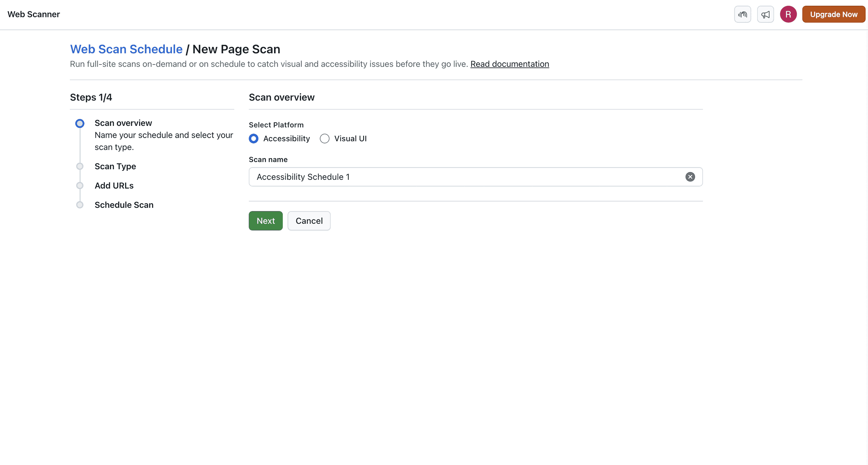The height and width of the screenshot is (465, 868).
Task: Open the Read documentation link
Action: tap(510, 64)
